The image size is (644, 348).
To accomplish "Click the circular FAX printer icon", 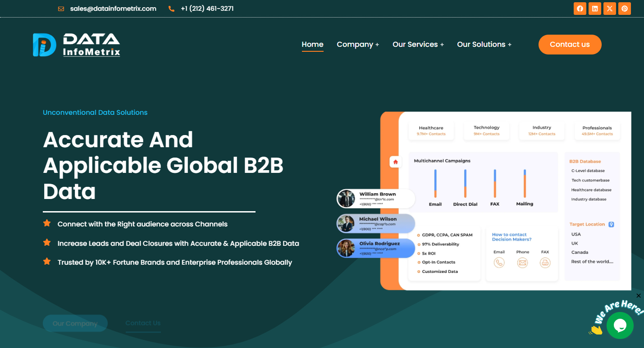I will point(545,262).
